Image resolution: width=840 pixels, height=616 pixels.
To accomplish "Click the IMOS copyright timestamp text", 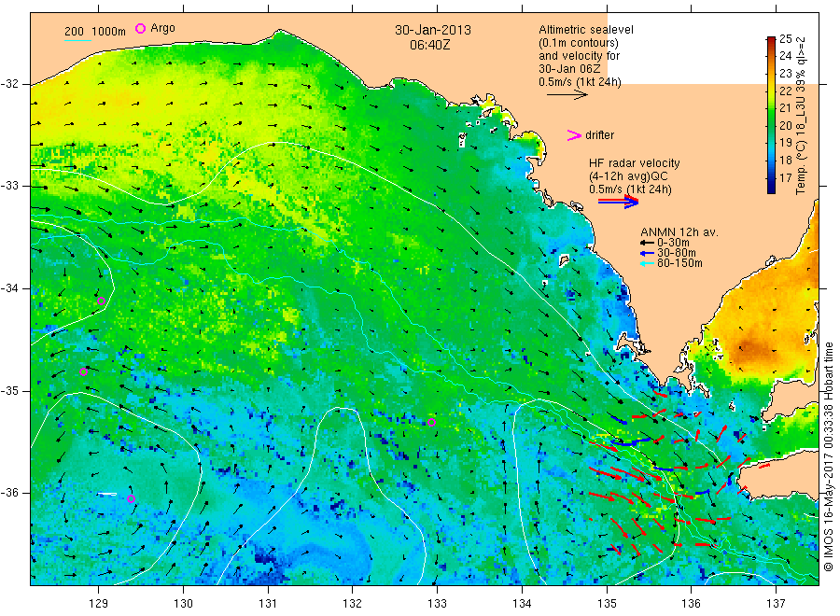I will pos(829,457).
